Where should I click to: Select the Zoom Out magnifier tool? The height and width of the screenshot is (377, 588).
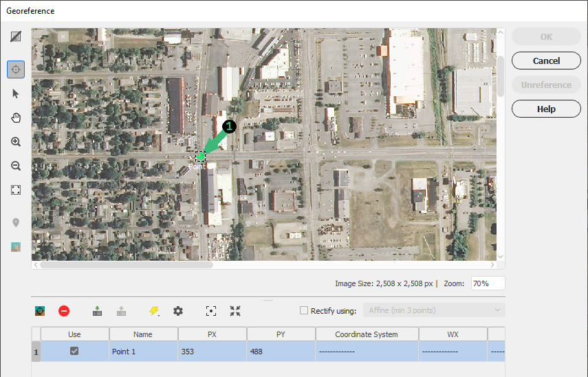point(16,166)
